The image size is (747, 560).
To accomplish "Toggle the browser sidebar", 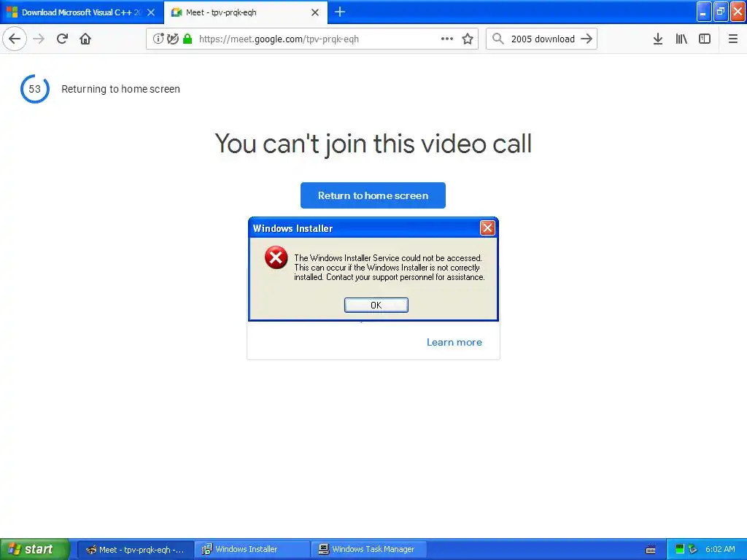I will 705,39.
